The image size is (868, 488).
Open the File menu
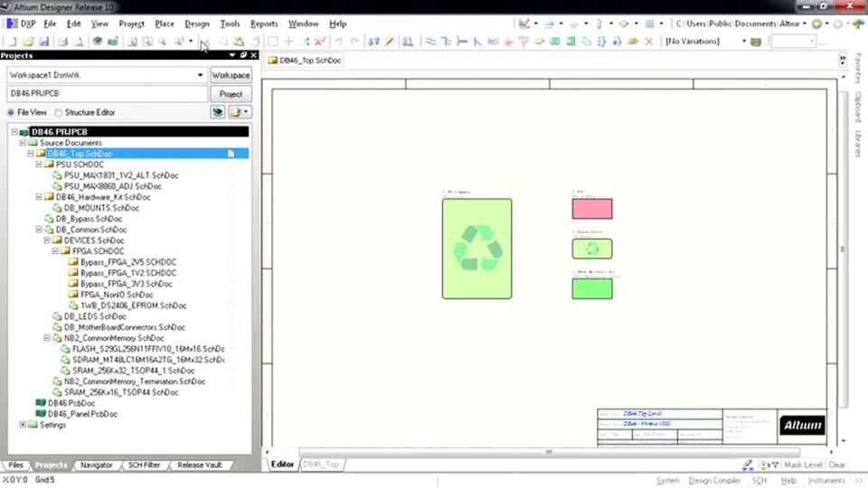click(x=50, y=23)
